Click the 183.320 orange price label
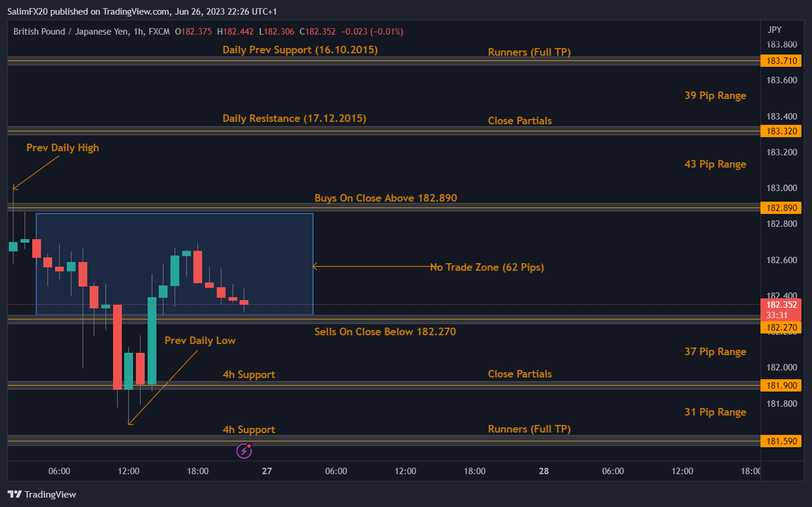812x507 pixels. coord(780,131)
